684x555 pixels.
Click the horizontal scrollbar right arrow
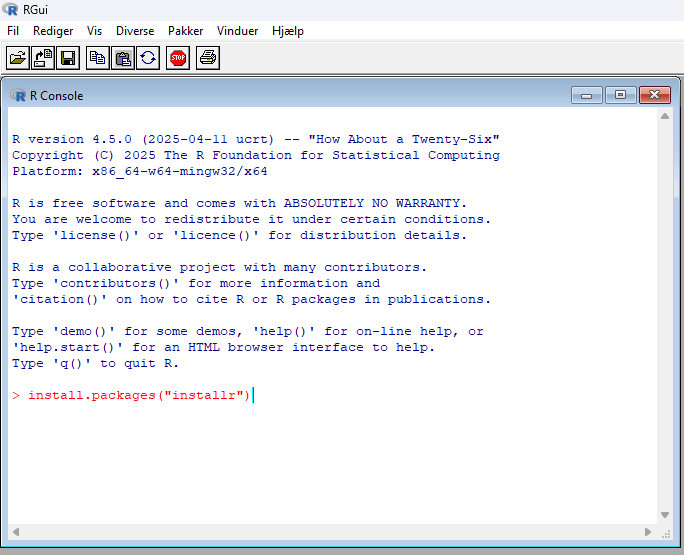649,531
